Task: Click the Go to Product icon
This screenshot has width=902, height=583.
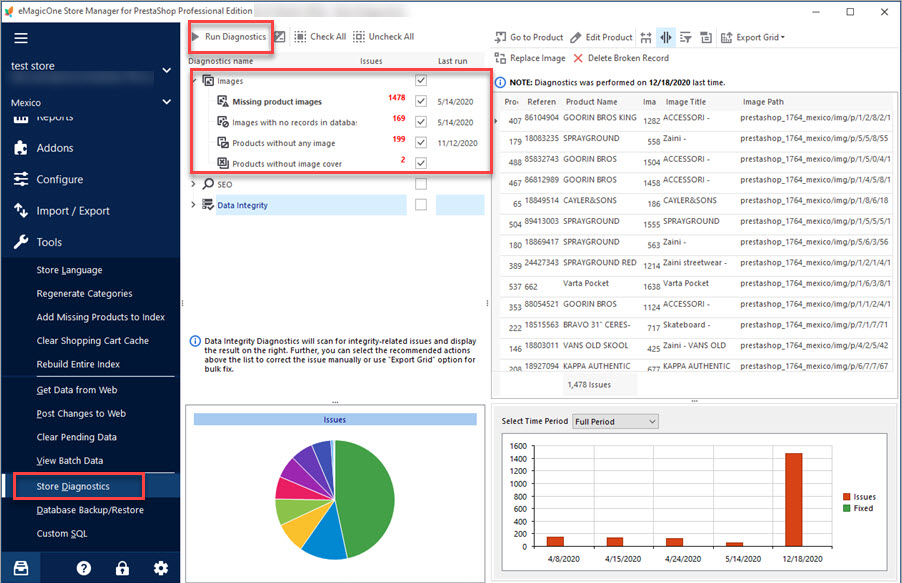Action: 500,37
